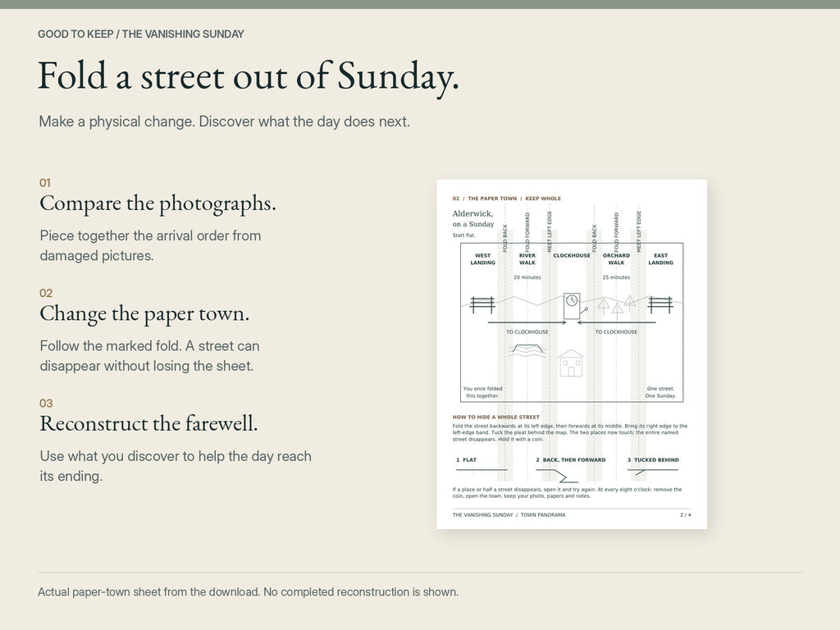This screenshot has height=630, width=840.
Task: Click the back-then-forward fold diagram
Action: pyautogui.click(x=557, y=476)
